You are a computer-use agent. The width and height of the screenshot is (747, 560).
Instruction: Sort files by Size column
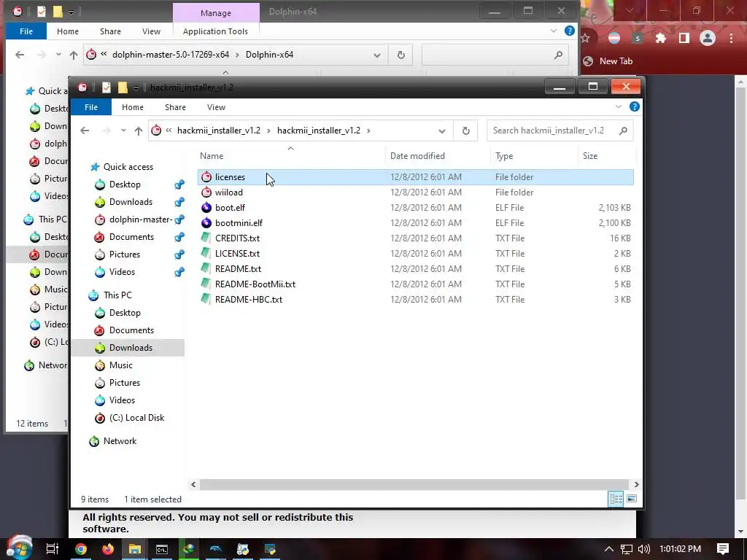(x=606, y=156)
